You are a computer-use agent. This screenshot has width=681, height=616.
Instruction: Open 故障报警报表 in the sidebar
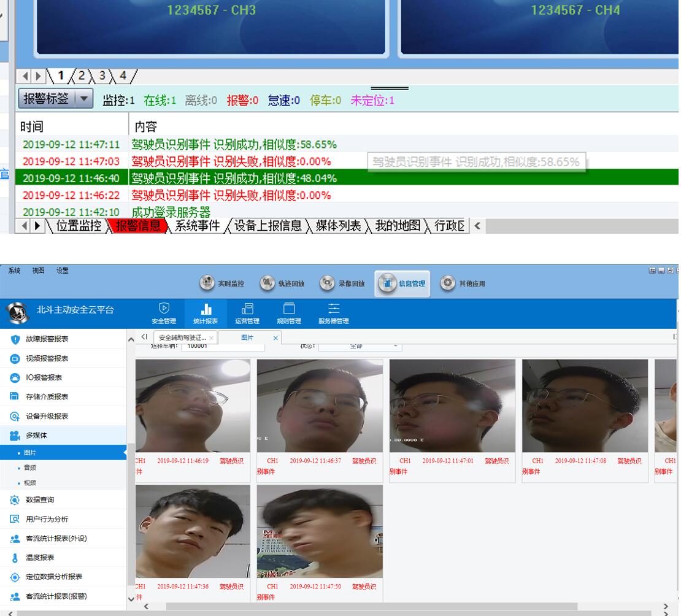tap(47, 339)
